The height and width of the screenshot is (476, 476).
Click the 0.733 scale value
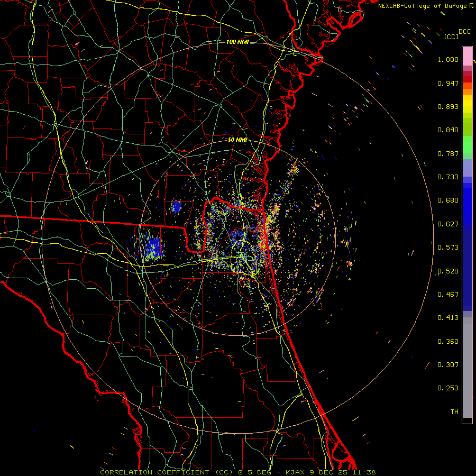[x=448, y=177]
